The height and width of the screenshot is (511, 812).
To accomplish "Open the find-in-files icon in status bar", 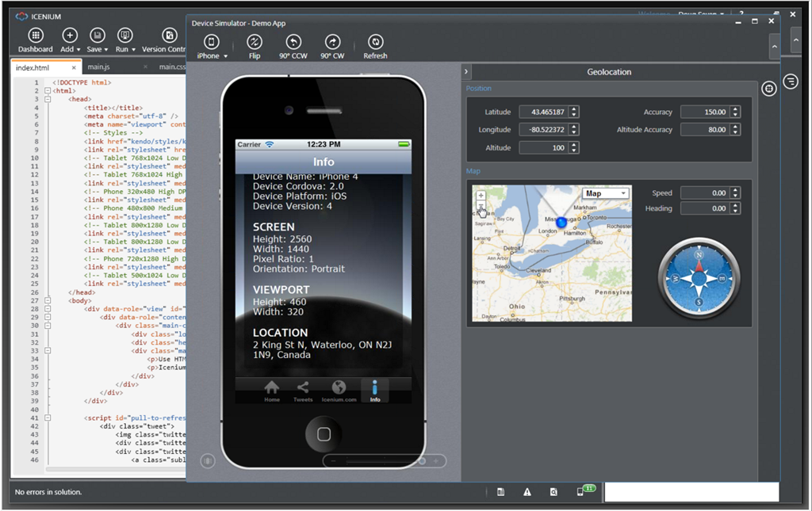I will (553, 492).
